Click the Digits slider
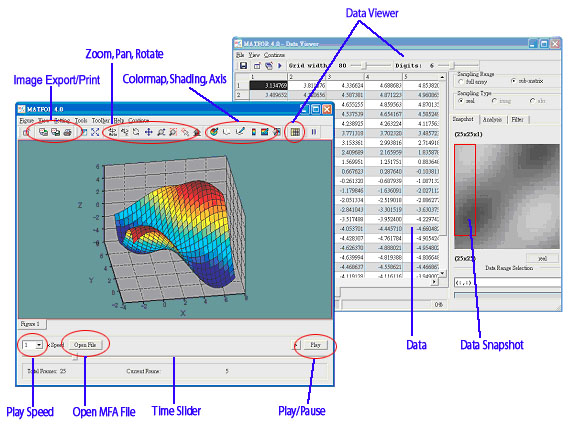 (x=458, y=65)
